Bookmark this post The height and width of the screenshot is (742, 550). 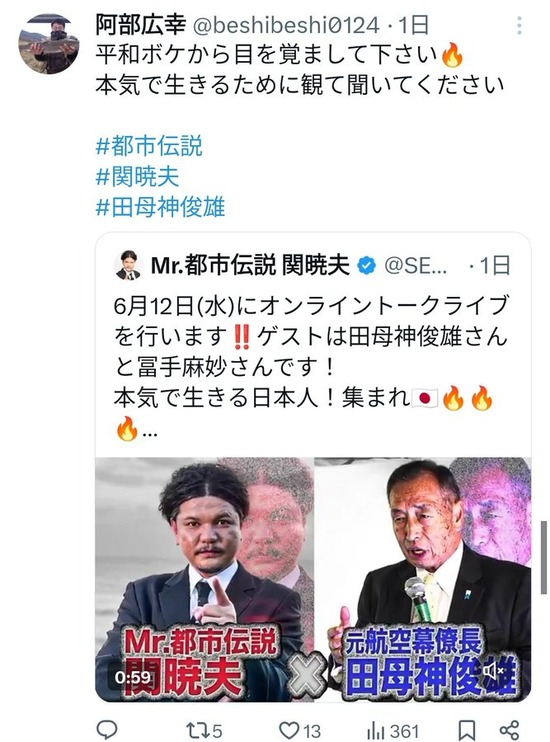(467, 730)
